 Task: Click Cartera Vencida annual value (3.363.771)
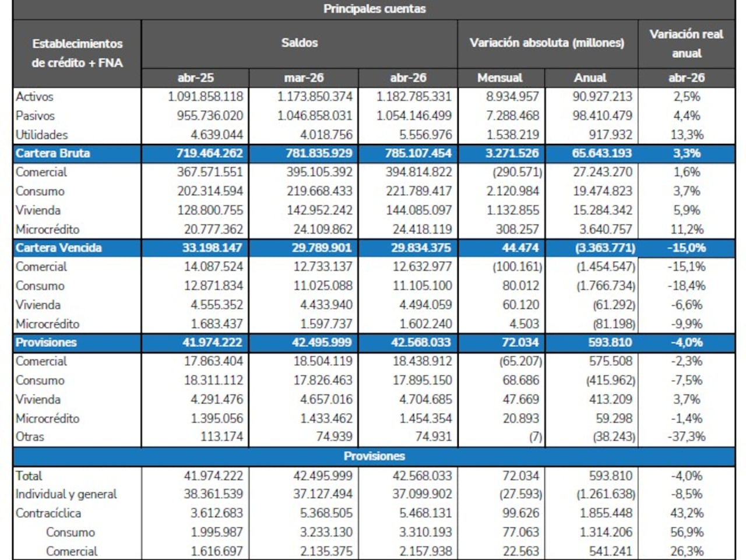click(605, 248)
